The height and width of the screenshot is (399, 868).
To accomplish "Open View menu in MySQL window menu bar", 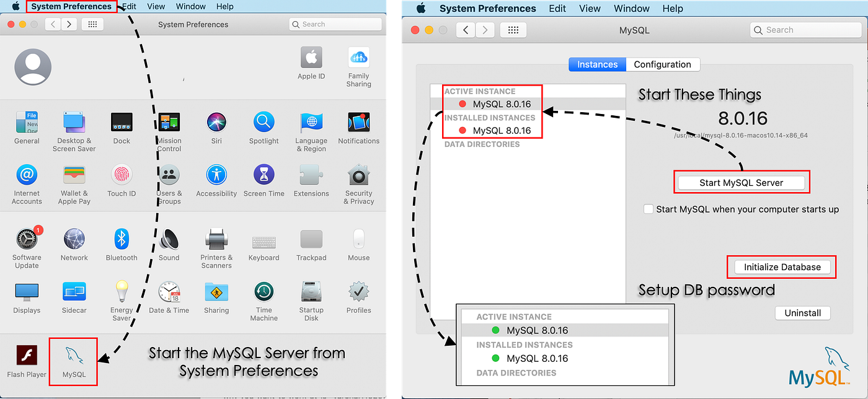I will point(590,9).
